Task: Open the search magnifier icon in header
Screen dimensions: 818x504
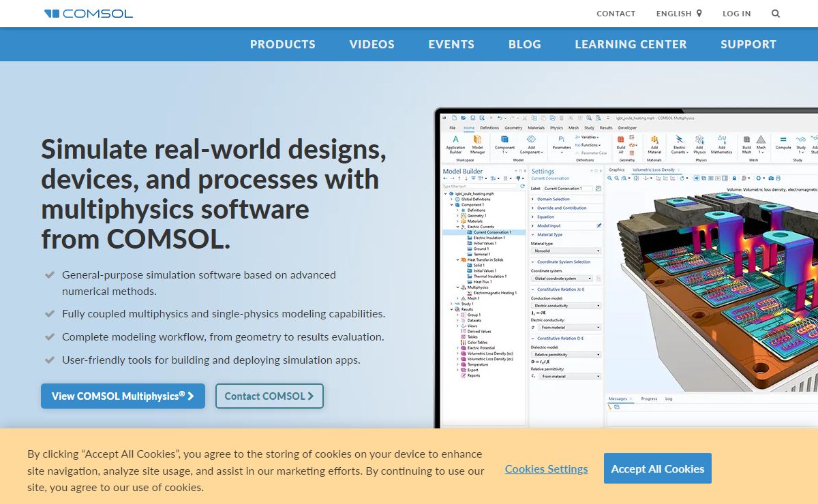Action: pos(776,14)
